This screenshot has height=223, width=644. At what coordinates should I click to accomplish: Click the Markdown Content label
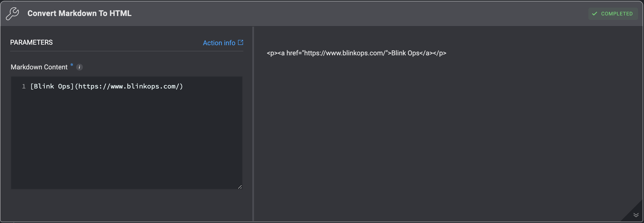click(39, 67)
